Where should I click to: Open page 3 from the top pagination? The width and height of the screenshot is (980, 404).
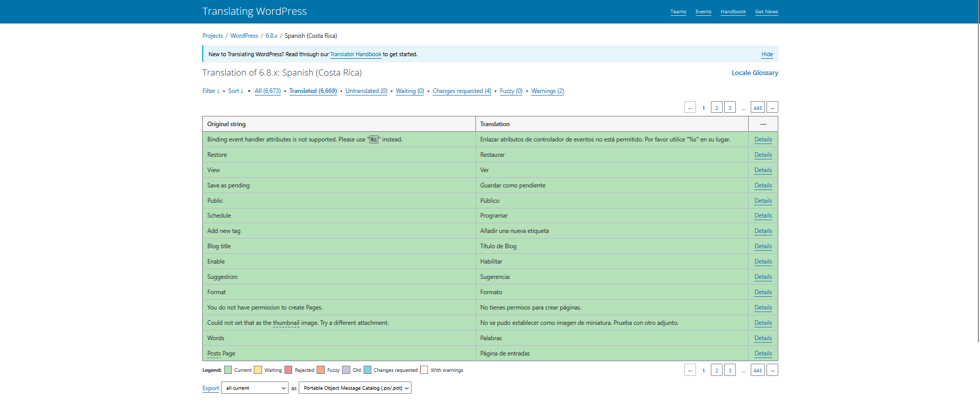coord(730,107)
